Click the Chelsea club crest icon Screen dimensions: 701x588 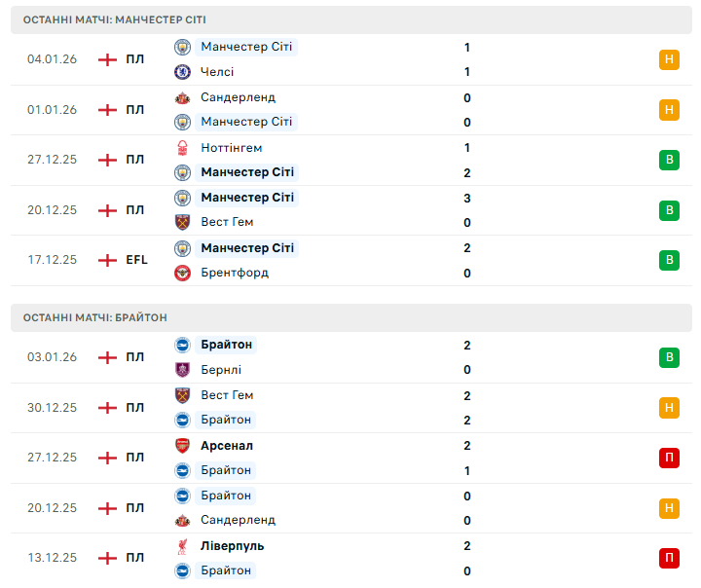point(182,72)
